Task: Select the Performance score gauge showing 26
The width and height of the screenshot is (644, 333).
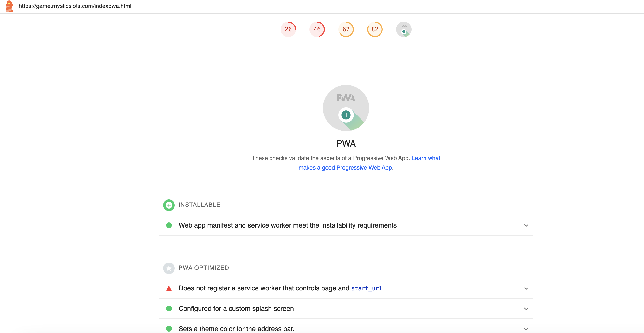Action: tap(289, 29)
